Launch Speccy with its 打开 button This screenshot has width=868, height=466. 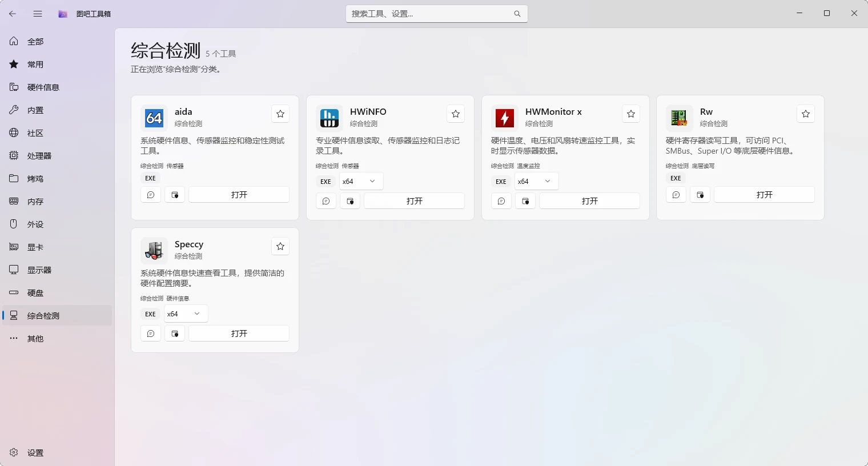coord(239,334)
